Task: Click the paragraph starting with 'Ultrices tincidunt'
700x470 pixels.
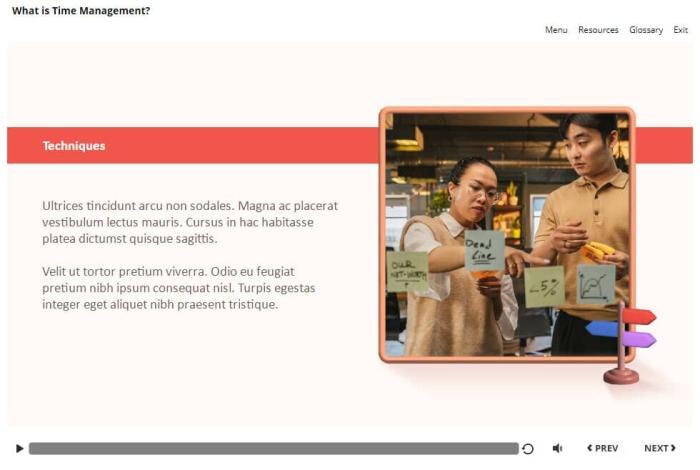Action: point(190,222)
